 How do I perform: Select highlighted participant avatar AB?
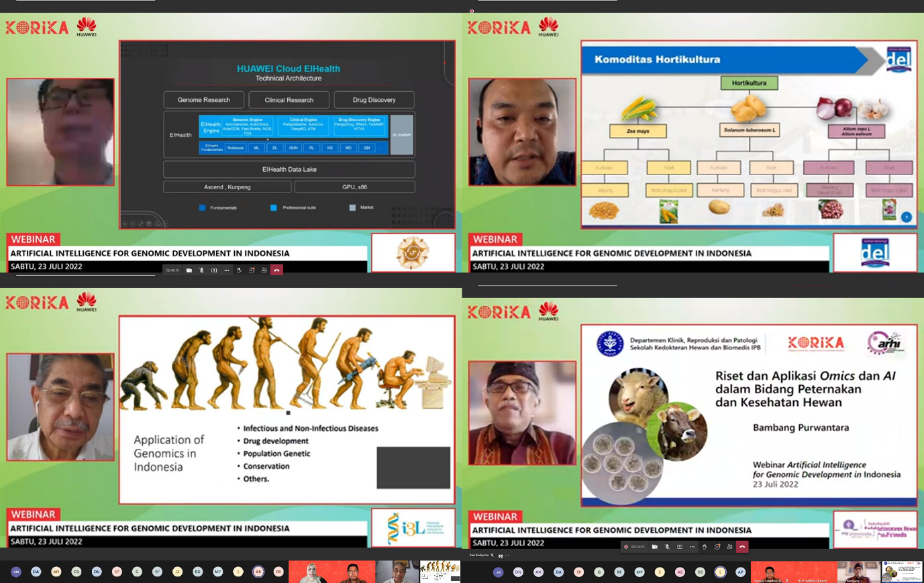coord(258,572)
